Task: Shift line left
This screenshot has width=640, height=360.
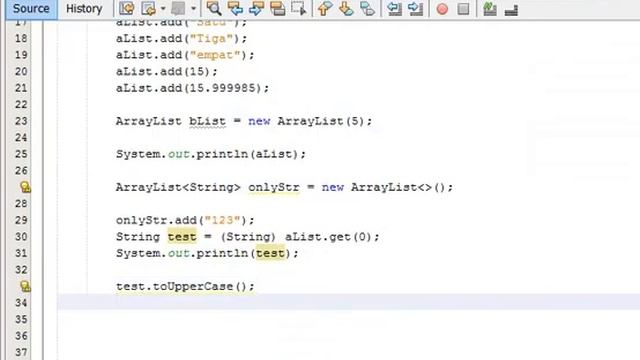Action: coord(394,9)
